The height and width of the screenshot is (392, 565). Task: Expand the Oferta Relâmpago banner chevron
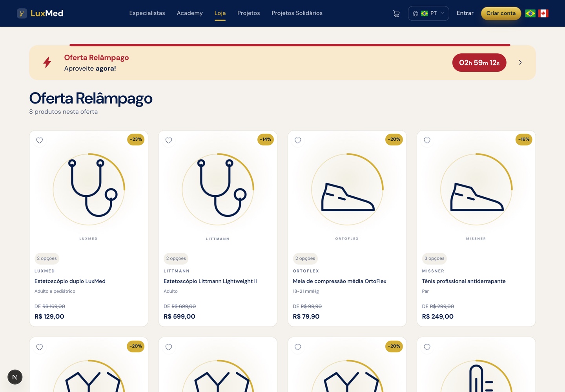coord(520,62)
